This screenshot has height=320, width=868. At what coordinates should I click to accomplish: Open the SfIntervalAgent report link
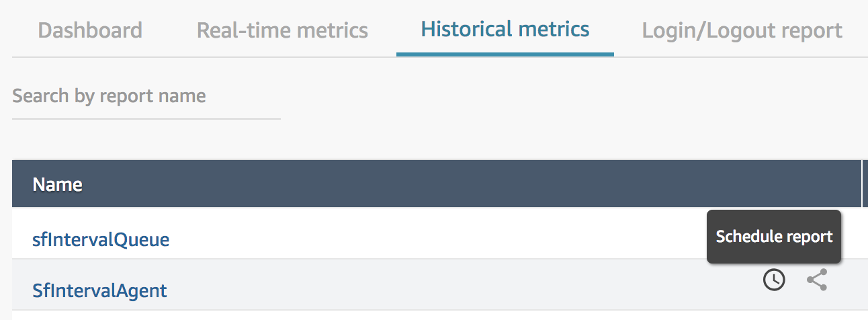(x=99, y=290)
